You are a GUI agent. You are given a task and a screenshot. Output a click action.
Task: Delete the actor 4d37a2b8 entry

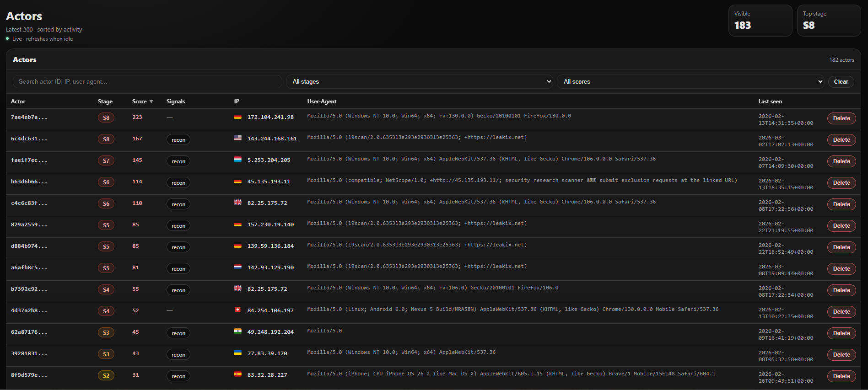(841, 312)
